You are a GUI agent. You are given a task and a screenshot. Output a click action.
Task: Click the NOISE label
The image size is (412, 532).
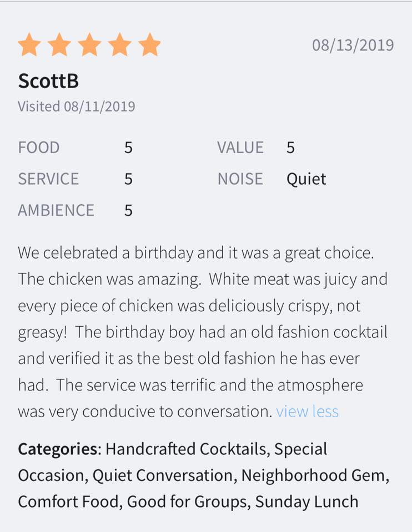tap(240, 179)
